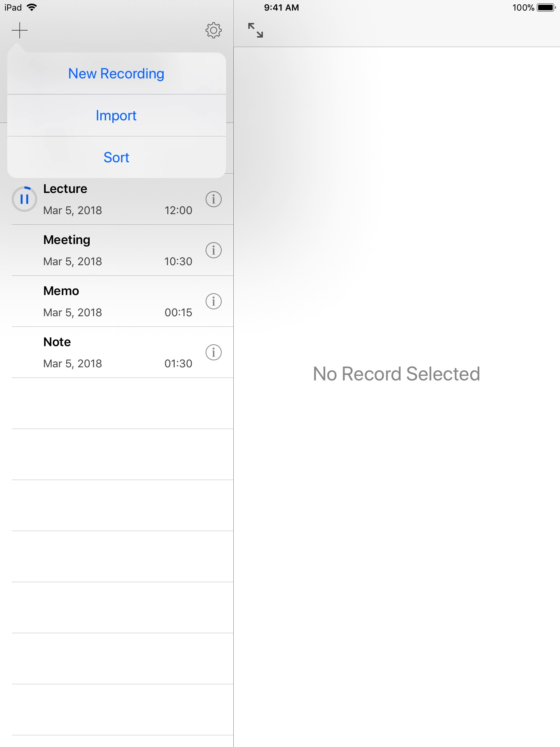Open info for Note recording
Viewport: 560px width, 747px height.
click(214, 352)
